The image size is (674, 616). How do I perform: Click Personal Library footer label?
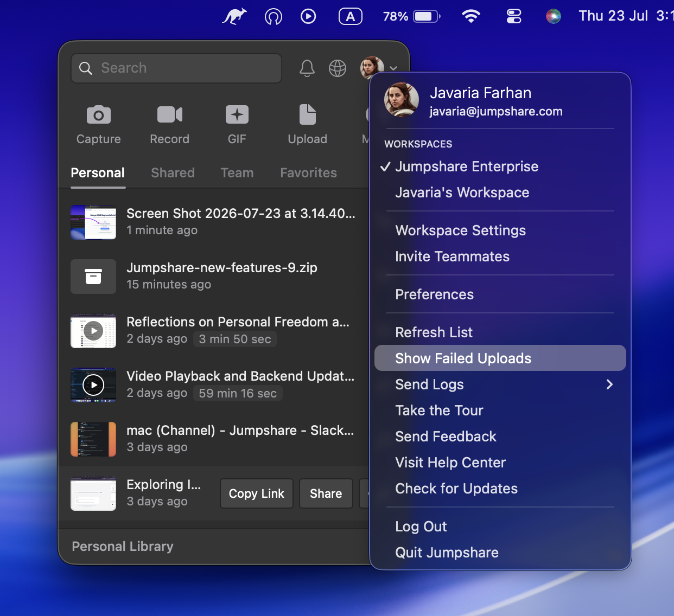123,547
